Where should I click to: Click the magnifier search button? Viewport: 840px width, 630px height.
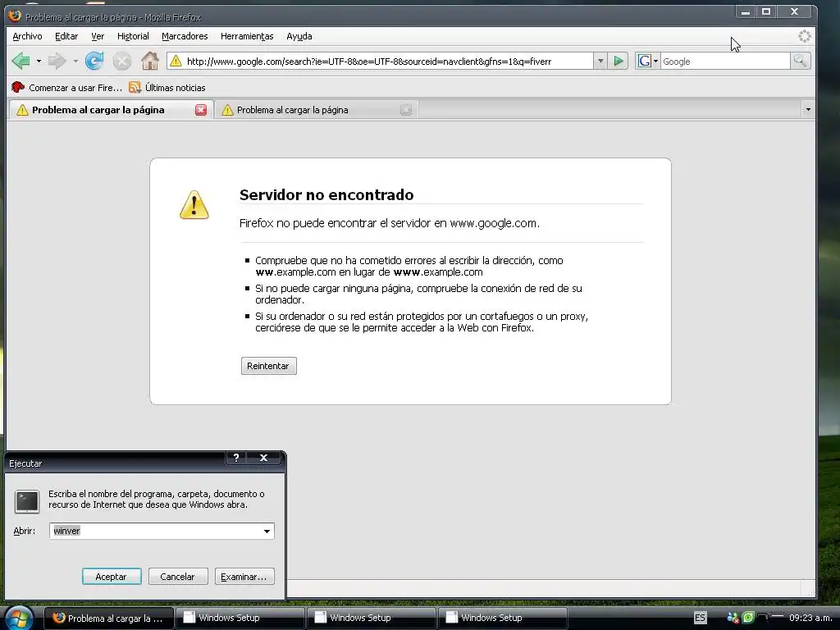[801, 61]
